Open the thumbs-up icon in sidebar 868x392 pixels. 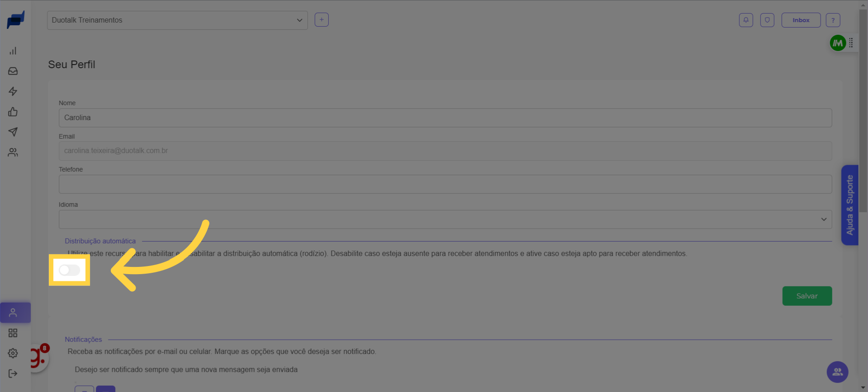coord(13,112)
